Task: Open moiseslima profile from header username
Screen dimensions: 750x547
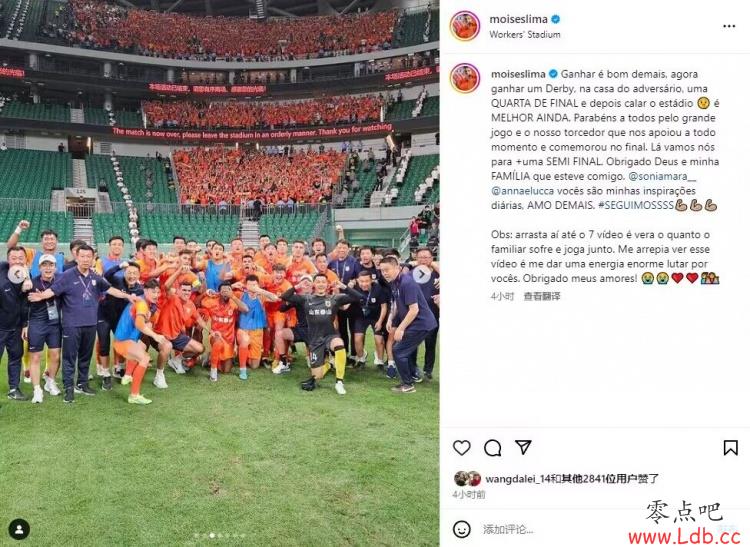Action: click(x=518, y=19)
